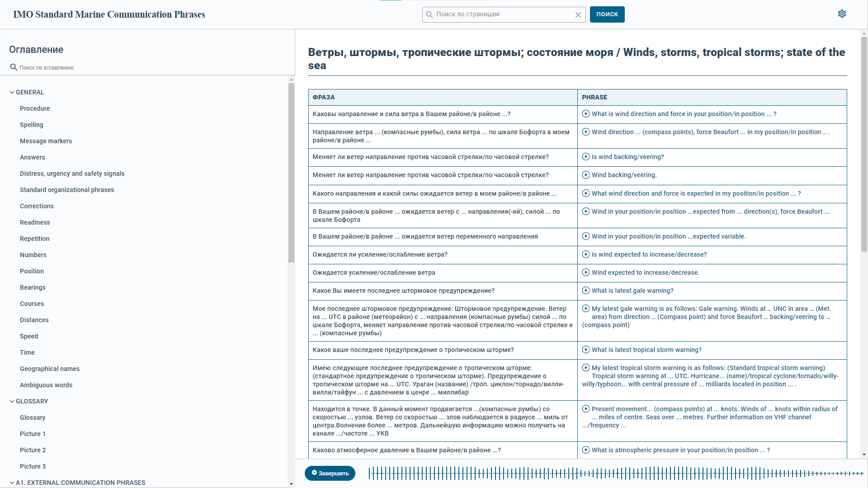
Task: Play audio for "What is latest tropical storm warning?"
Action: [x=585, y=350]
